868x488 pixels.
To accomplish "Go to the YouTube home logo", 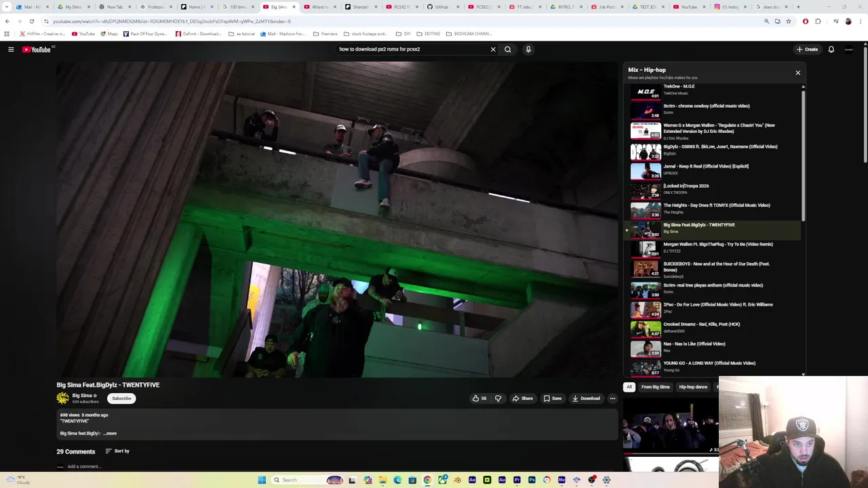I will [x=36, y=49].
